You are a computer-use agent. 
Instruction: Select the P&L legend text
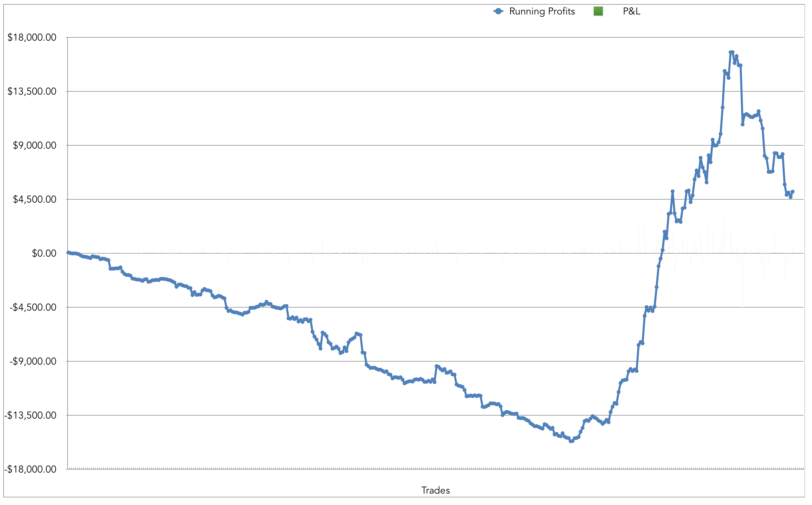631,11
